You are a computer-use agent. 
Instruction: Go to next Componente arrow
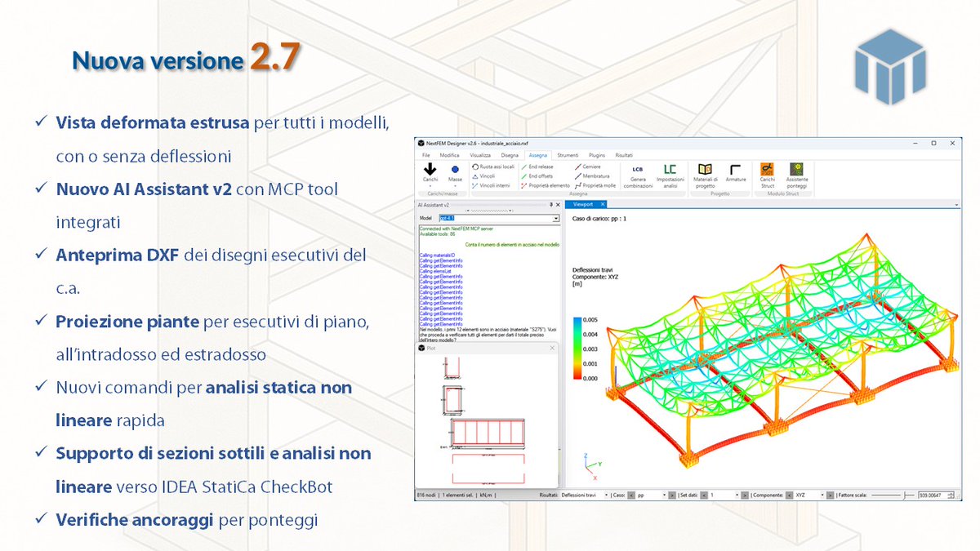pos(830,495)
